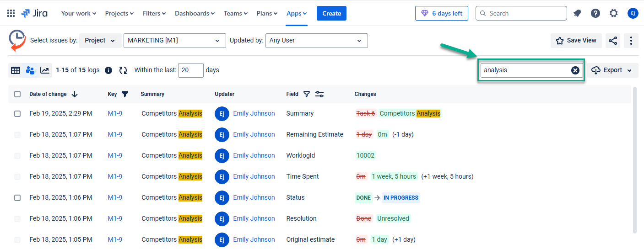Select the checkbox for Status change row
The image size is (644, 249).
click(17, 198)
